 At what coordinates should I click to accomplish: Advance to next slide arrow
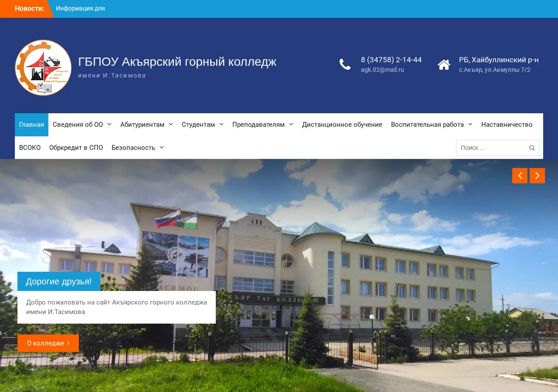click(x=537, y=176)
